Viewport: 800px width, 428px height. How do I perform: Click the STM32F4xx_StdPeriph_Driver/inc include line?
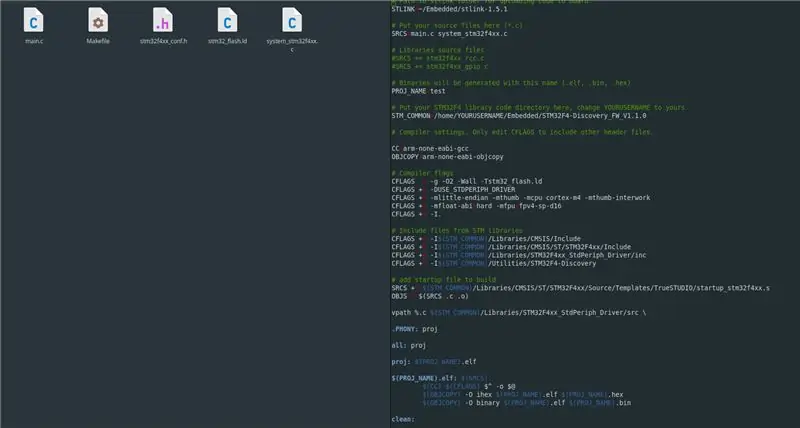point(519,255)
